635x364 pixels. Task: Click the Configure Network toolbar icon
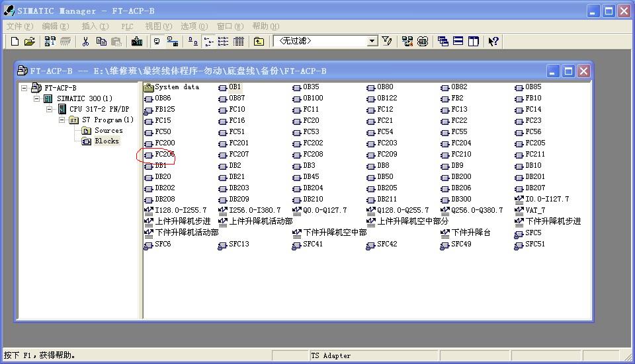[407, 41]
